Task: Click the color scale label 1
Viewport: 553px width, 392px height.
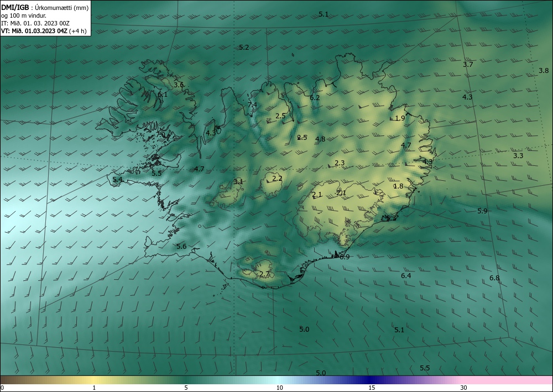Action: click(94, 388)
